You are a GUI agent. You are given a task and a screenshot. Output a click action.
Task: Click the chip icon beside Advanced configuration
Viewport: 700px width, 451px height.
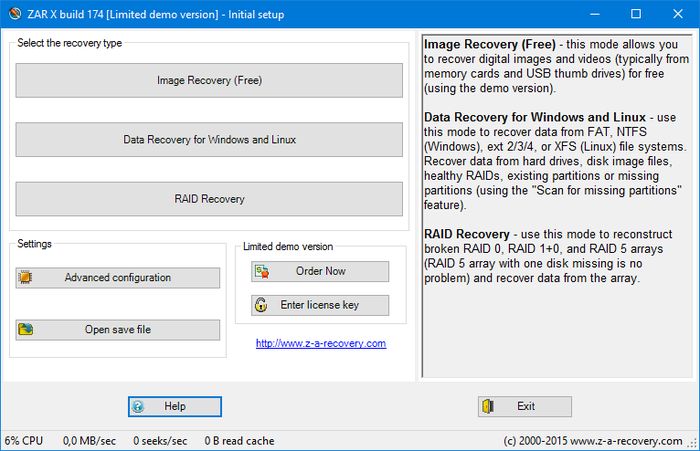point(27,278)
